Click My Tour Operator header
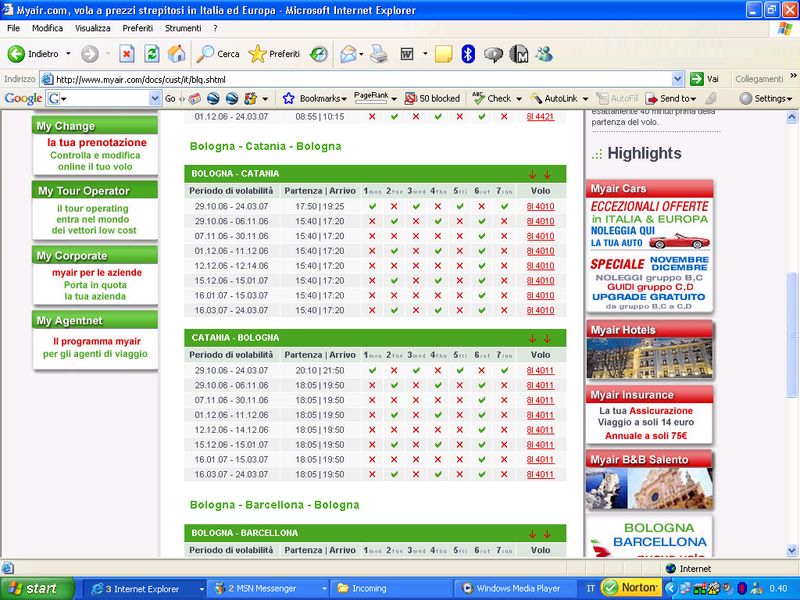Viewport: 800px width, 600px height. coord(94,190)
